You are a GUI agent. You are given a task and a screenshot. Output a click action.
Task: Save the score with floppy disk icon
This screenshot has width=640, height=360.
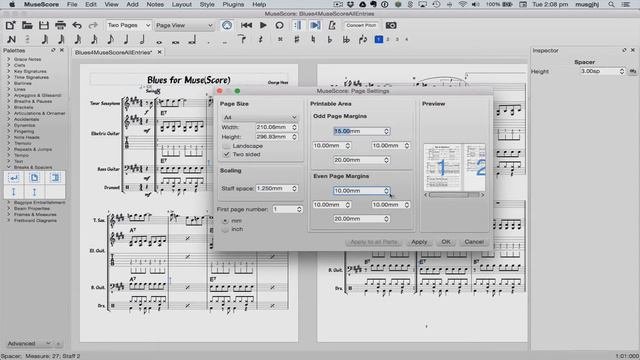(44, 25)
